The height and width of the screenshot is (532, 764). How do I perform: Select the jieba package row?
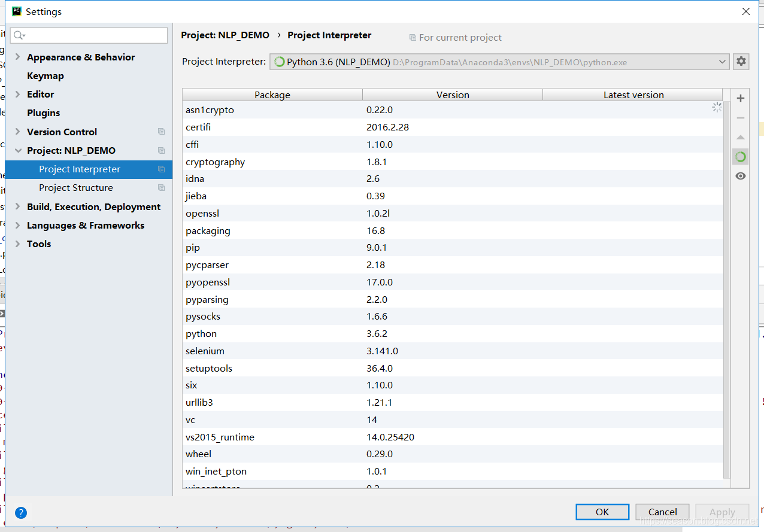453,196
